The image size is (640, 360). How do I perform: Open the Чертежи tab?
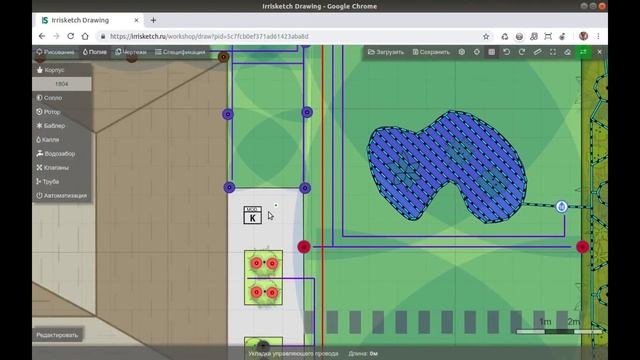point(131,52)
